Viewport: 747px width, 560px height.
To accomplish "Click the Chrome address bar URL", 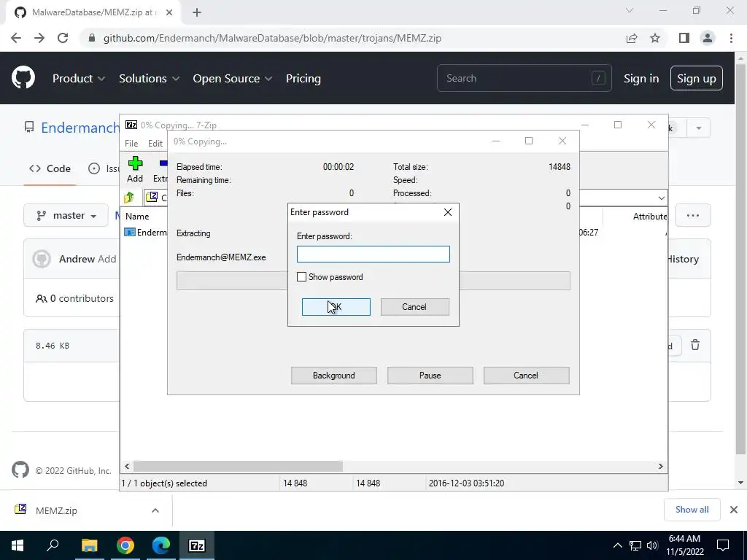I will coord(272,38).
